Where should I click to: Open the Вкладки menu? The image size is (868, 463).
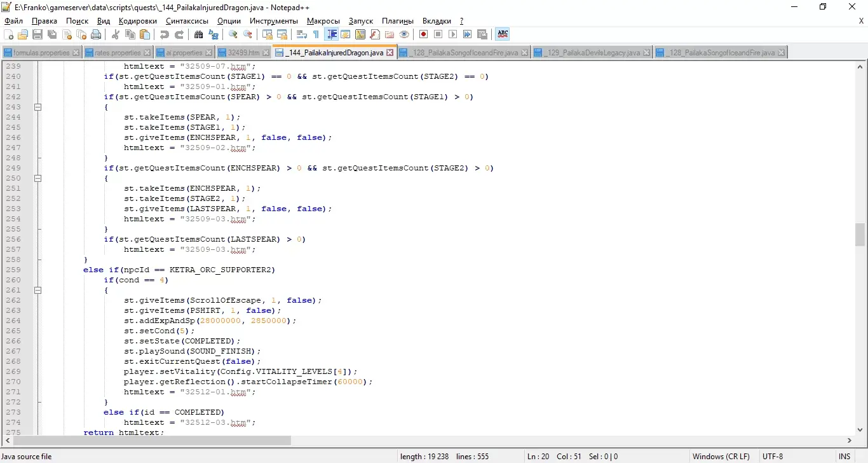point(437,21)
